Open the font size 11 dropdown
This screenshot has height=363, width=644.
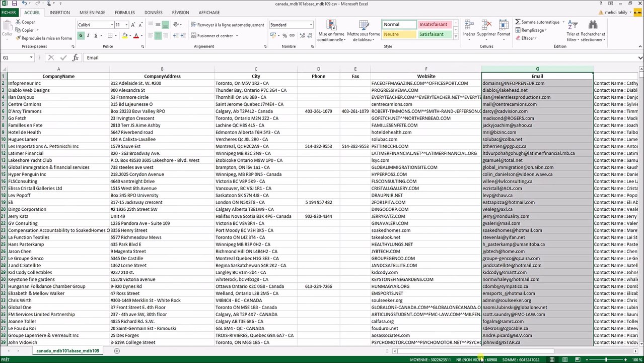pos(126,25)
